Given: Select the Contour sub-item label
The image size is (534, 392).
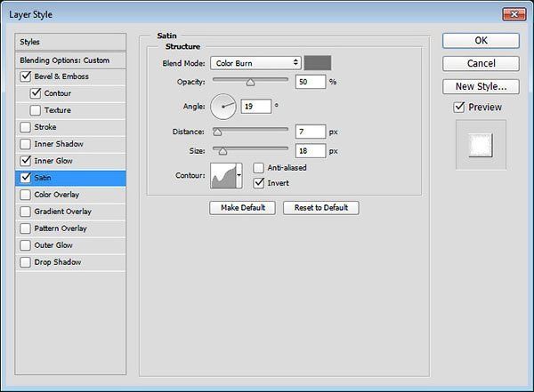Looking at the screenshot, I should [58, 93].
